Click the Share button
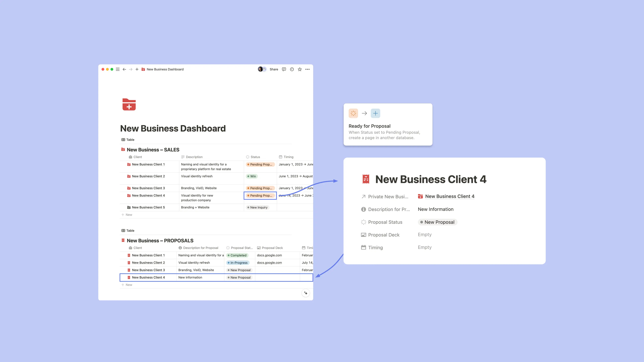 click(274, 69)
